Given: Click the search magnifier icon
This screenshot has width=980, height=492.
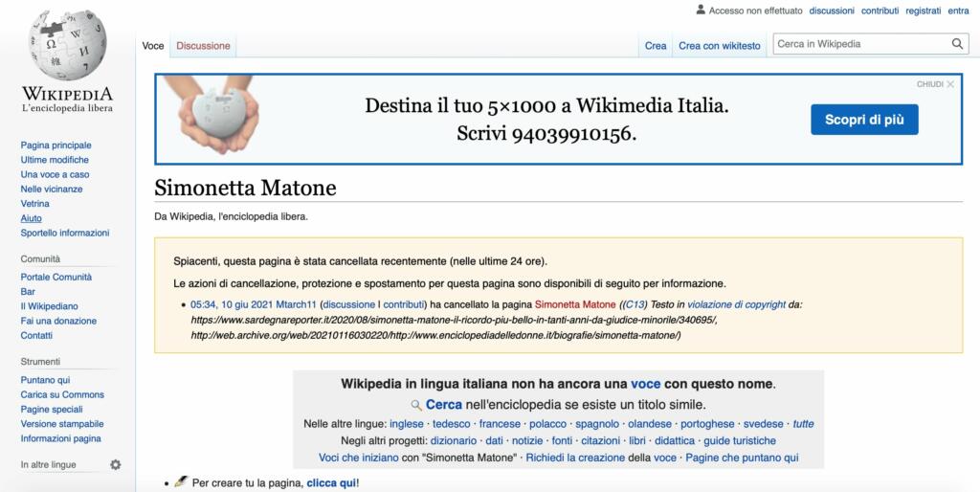Looking at the screenshot, I should click(x=957, y=44).
